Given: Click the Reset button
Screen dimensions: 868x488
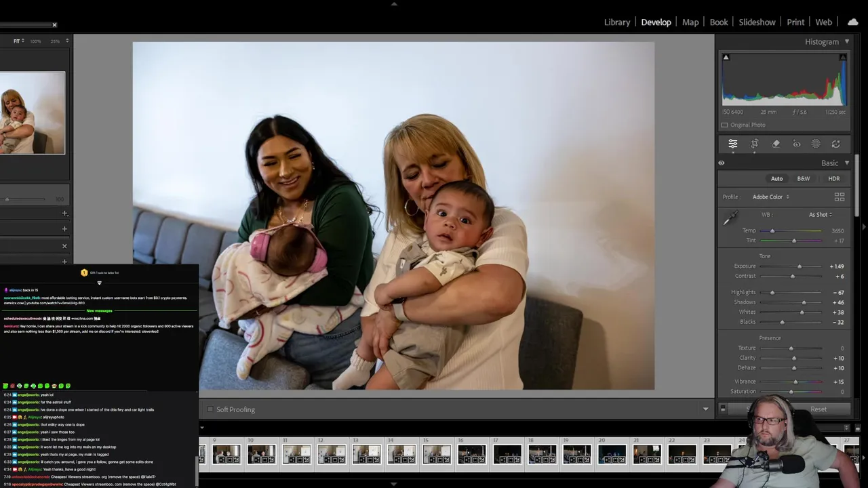Looking at the screenshot, I should click(818, 409).
